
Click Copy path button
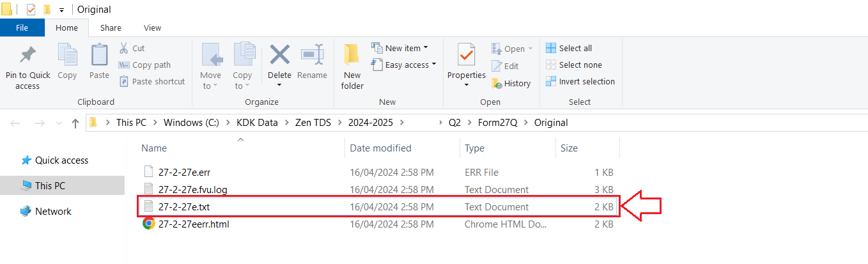[144, 65]
